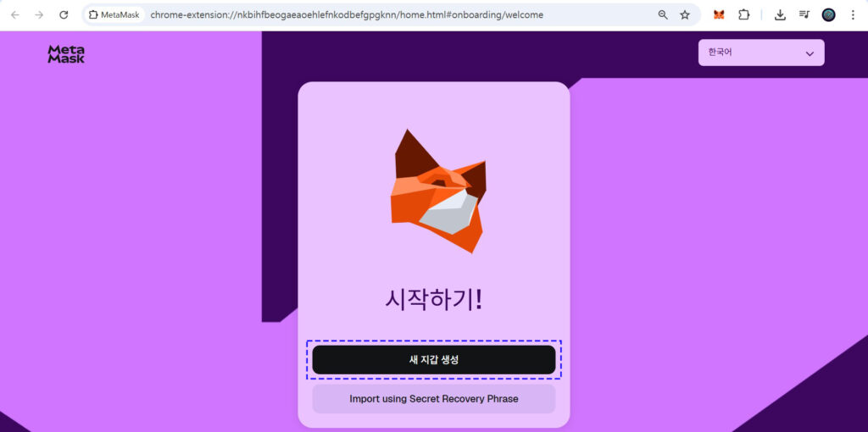Image resolution: width=868 pixels, height=432 pixels.
Task: Click Import using Secret Recovery Phrase
Action: pos(433,399)
